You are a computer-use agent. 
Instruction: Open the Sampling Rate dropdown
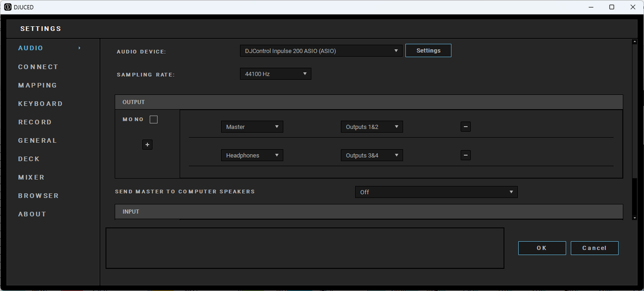click(276, 74)
